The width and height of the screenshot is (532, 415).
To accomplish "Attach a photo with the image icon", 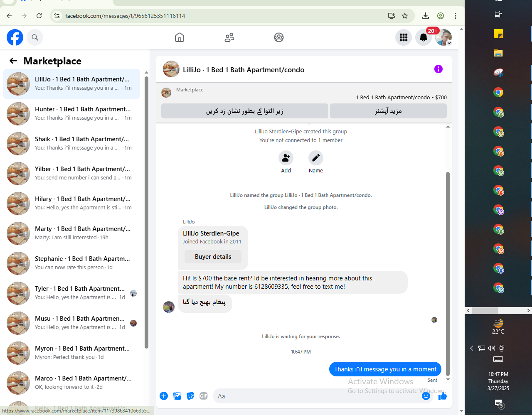I will (x=177, y=396).
